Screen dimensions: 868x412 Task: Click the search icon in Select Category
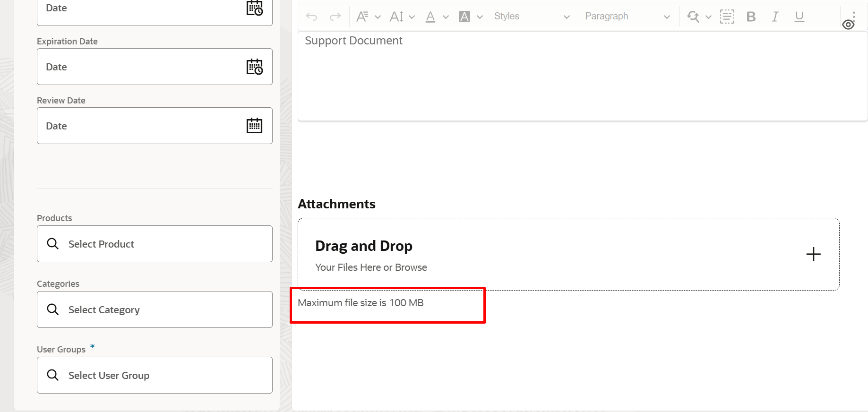pos(52,309)
